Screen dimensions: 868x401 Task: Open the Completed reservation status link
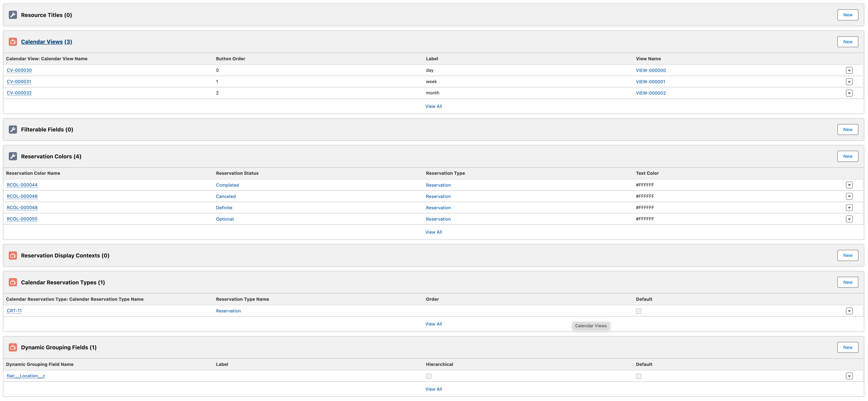click(227, 185)
